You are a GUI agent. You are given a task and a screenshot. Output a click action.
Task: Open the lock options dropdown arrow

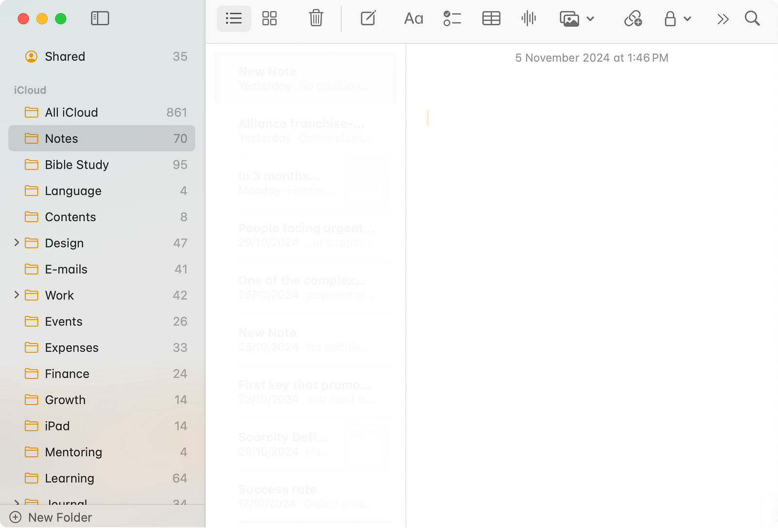(687, 19)
